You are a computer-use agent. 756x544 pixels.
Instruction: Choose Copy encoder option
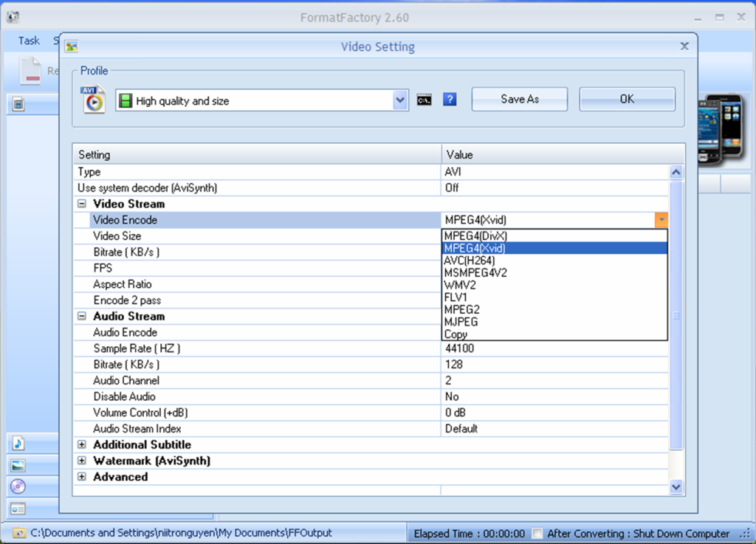pos(554,334)
